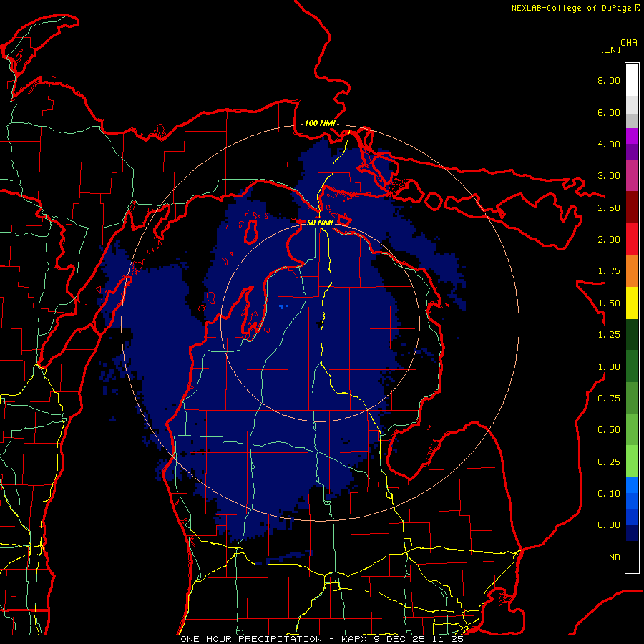Viewport: 644px width, 644px height.
Task: Select the dark red legend swatch
Action: click(632, 208)
